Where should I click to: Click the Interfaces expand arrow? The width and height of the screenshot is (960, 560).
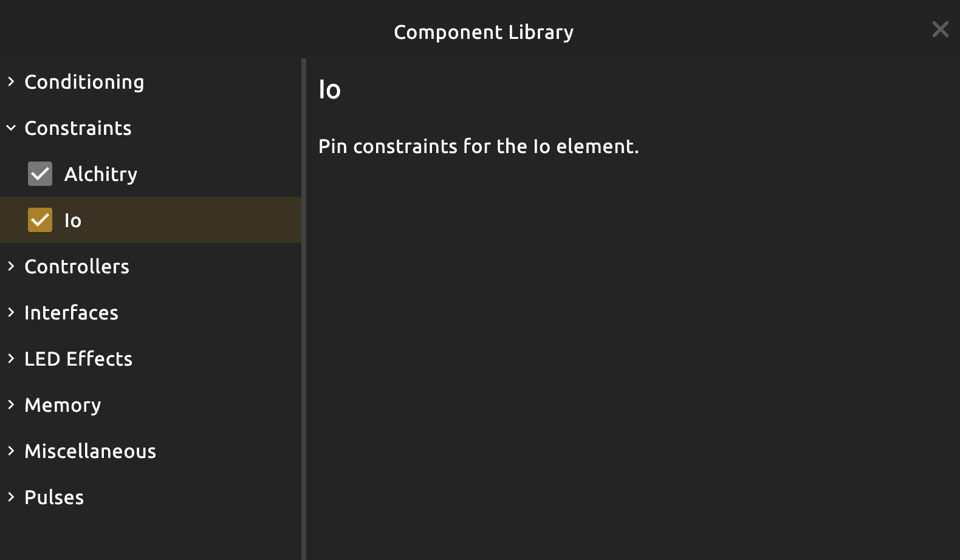[11, 312]
